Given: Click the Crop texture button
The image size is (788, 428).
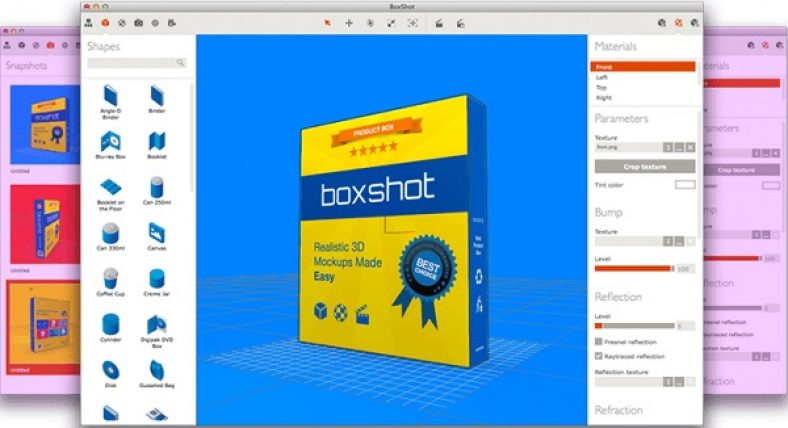Looking at the screenshot, I should (645, 166).
